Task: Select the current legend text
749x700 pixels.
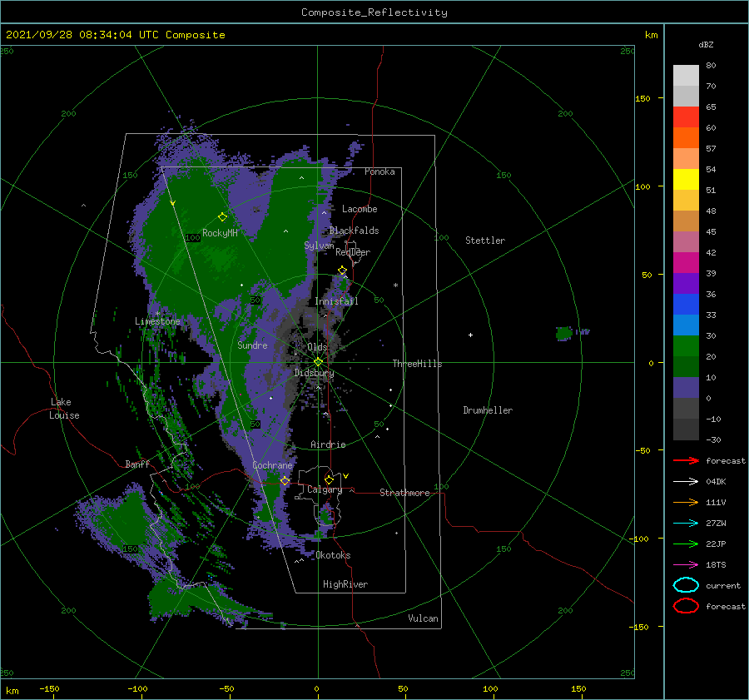Action: (723, 585)
